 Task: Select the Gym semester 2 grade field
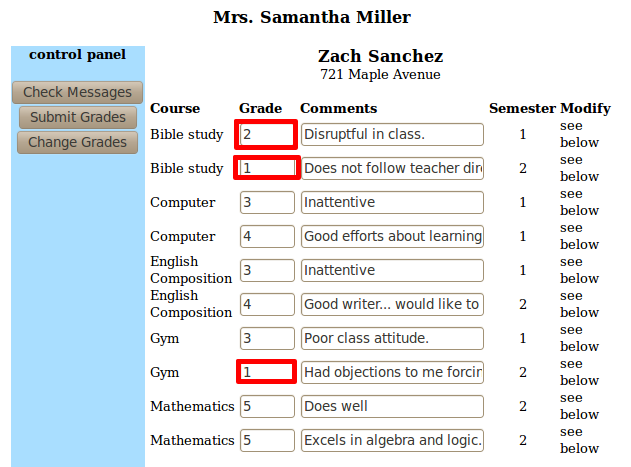266,372
